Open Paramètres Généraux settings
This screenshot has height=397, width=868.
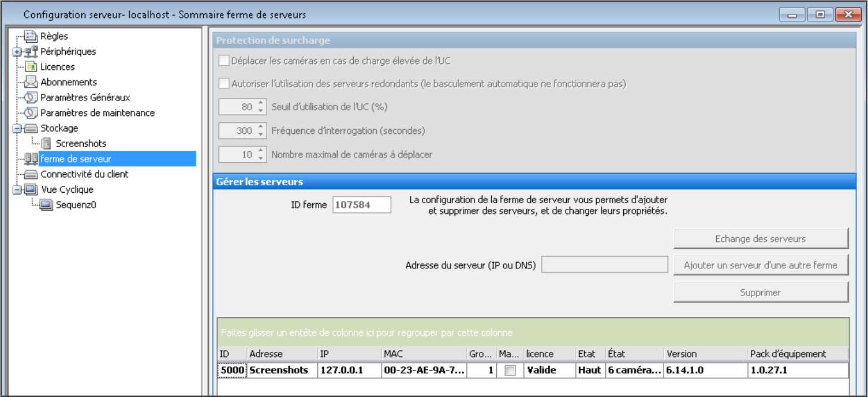[85, 98]
